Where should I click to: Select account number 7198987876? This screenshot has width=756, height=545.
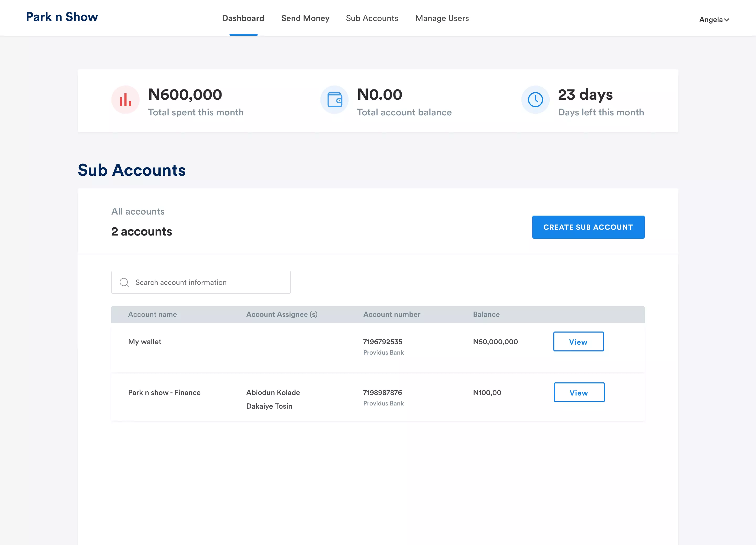click(383, 392)
